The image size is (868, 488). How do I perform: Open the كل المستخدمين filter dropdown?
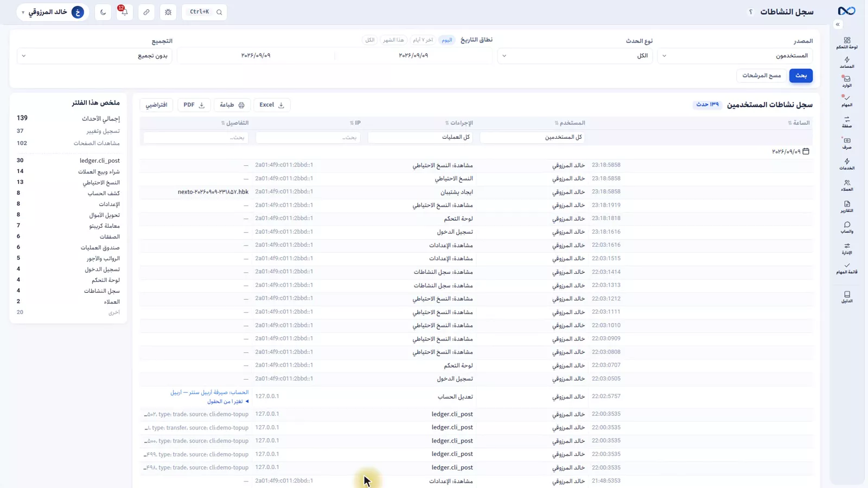click(x=532, y=137)
